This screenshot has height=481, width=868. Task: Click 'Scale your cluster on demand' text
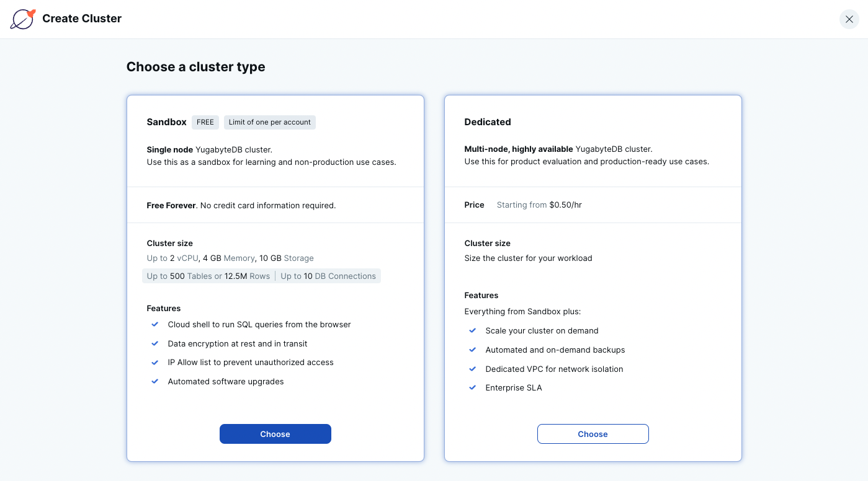542,330
